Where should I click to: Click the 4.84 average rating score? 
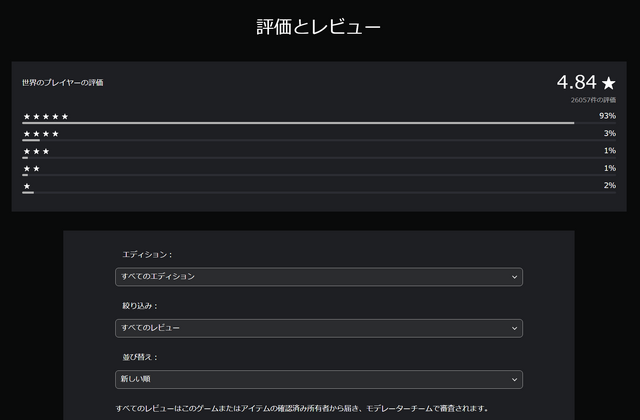coord(577,82)
